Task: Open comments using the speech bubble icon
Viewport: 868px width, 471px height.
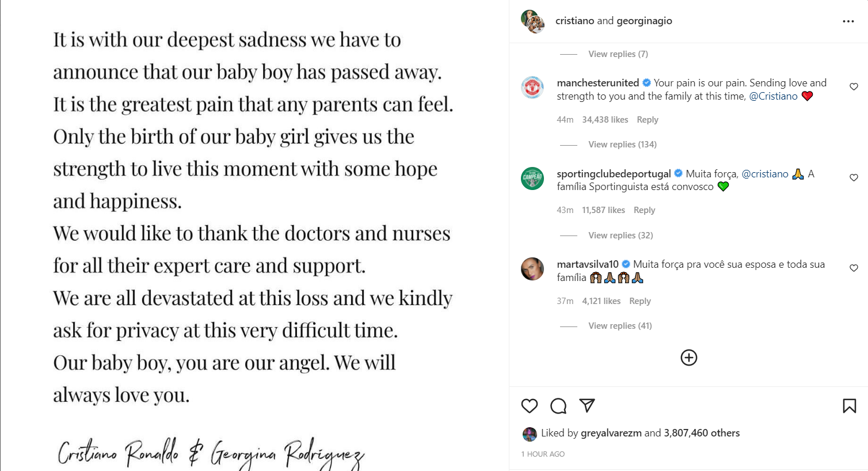Action: 558,406
